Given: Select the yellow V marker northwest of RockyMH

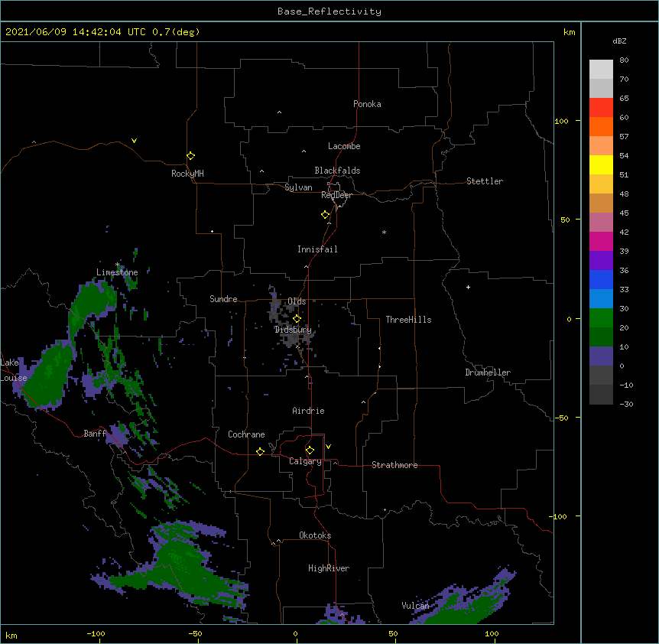Looking at the screenshot, I should (x=134, y=141).
